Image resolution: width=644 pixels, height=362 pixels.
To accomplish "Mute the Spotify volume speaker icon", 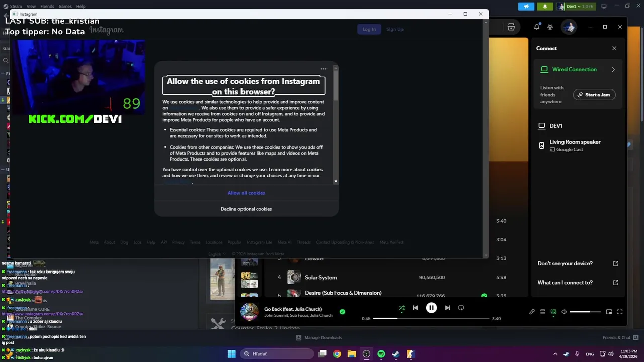I will [x=564, y=312].
